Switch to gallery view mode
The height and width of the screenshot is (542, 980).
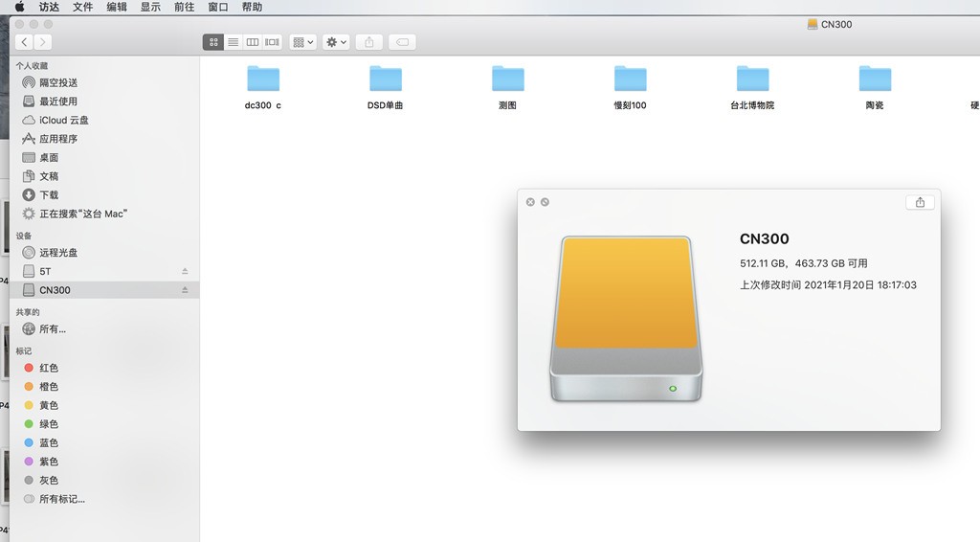click(272, 42)
